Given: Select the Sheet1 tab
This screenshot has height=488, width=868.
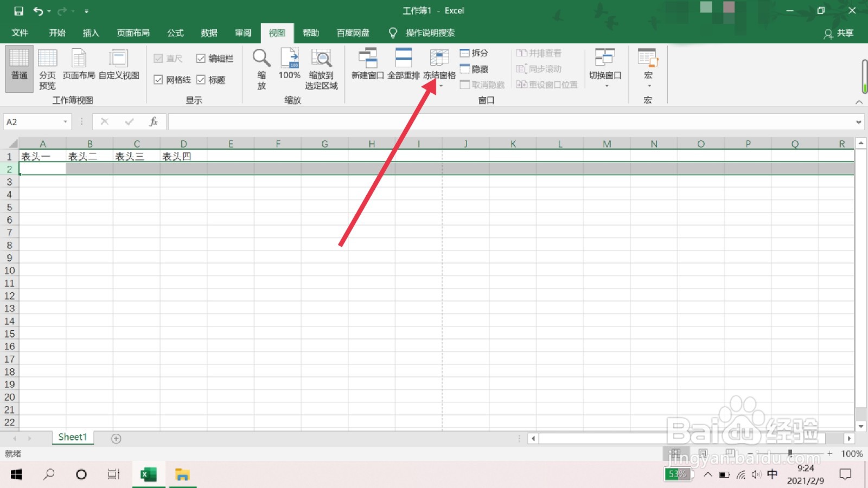Looking at the screenshot, I should [73, 437].
